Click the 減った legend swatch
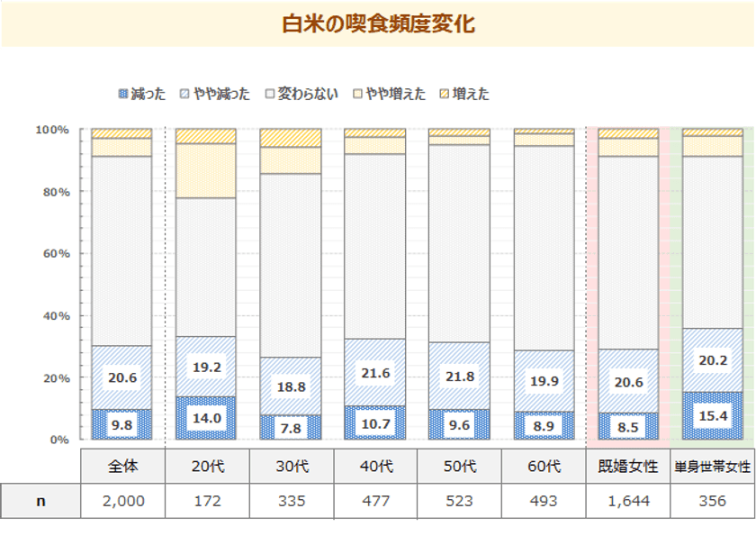 123,94
